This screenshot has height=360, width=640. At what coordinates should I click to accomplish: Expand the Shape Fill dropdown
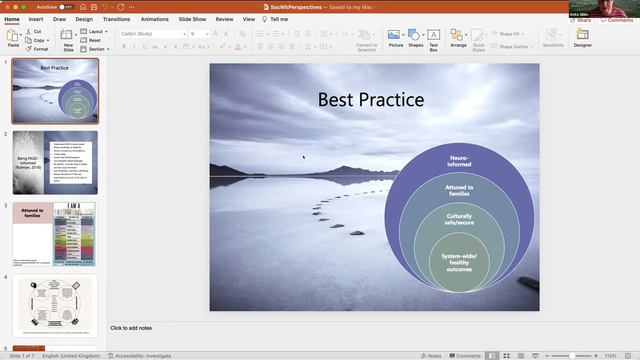point(522,34)
